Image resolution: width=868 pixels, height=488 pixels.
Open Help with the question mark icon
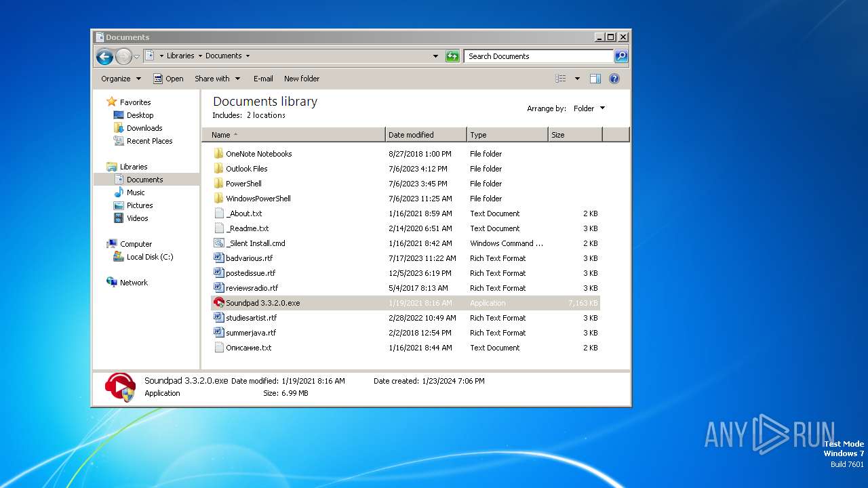click(x=614, y=79)
